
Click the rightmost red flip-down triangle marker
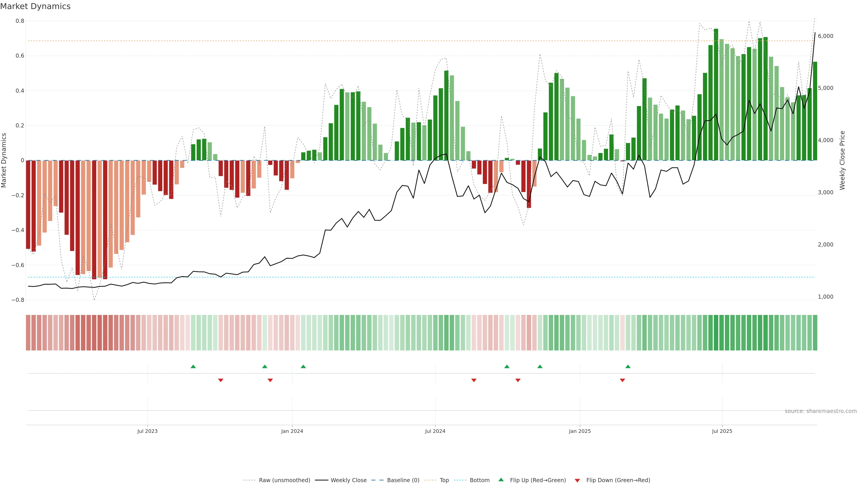pos(622,380)
